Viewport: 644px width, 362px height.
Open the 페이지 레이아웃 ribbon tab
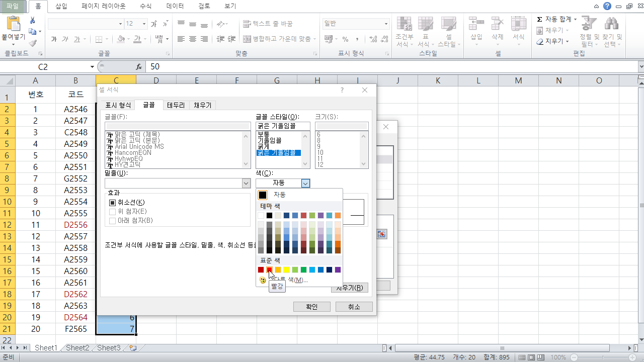pos(104,6)
